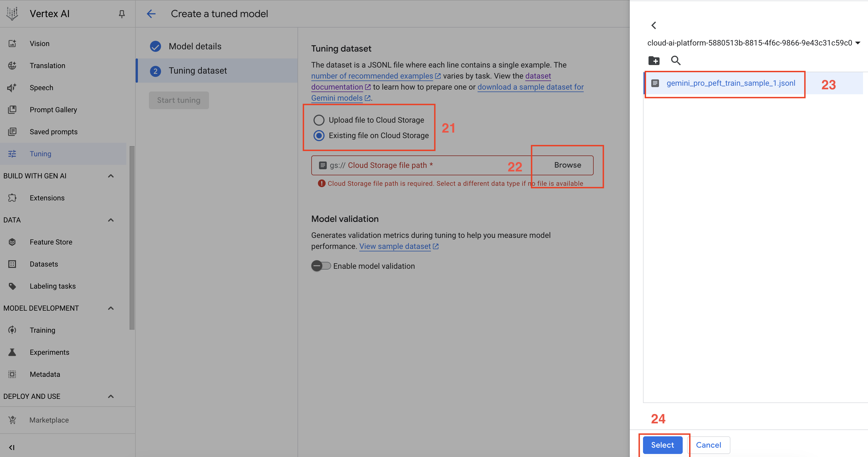868x457 pixels.
Task: Go back with the blue arrow
Action: coord(151,14)
